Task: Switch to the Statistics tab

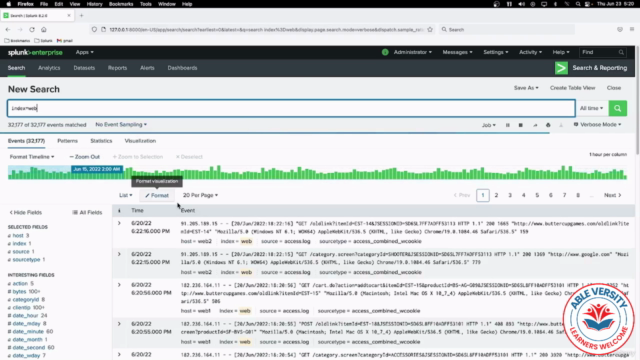Action: click(101, 141)
